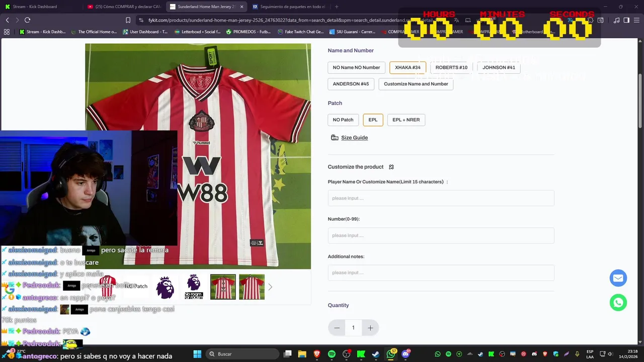Image resolution: width=644 pixels, height=362 pixels.
Task: Click the icon beside Customize the product
Action: (x=391, y=167)
